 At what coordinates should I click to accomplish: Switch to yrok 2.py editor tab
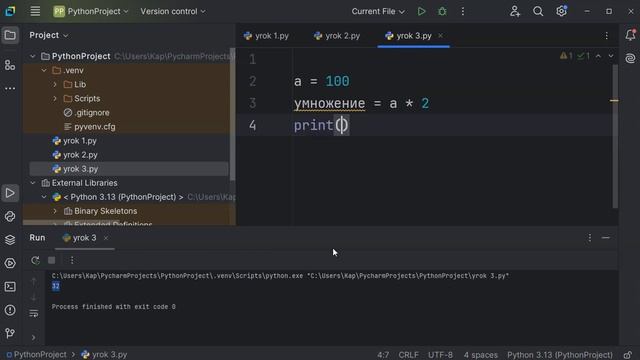coord(337,36)
